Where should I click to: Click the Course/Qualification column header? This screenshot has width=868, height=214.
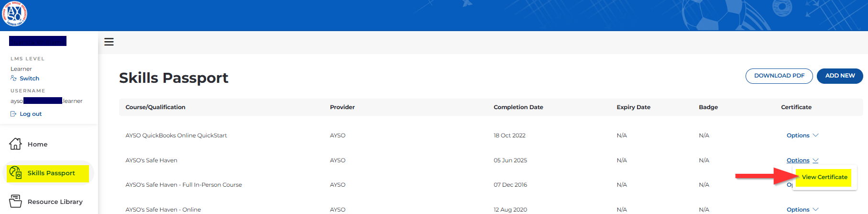click(155, 107)
